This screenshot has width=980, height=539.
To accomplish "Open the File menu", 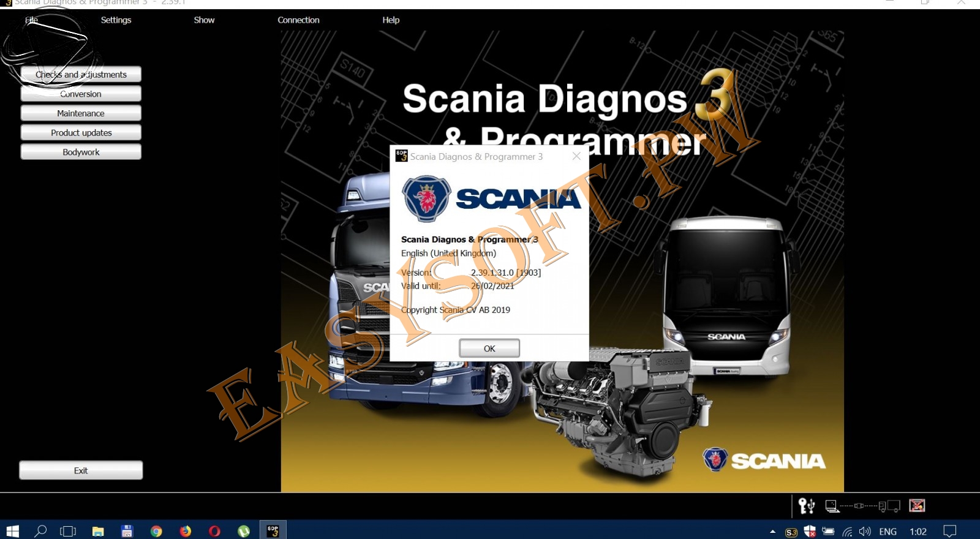I will 32,20.
